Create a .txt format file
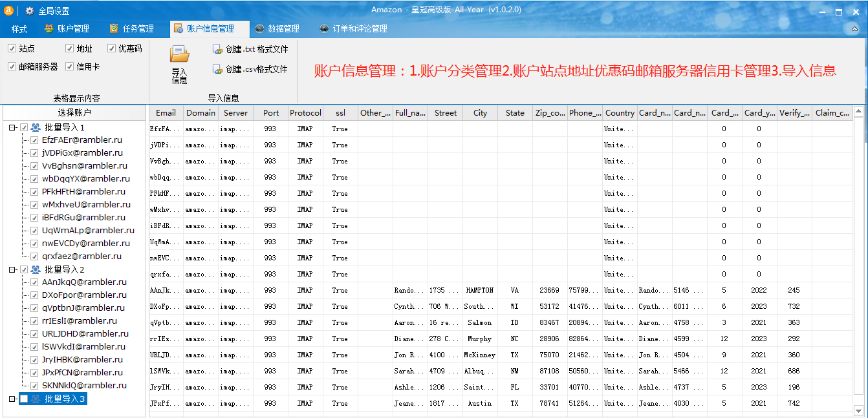The width and height of the screenshot is (868, 418). (x=250, y=49)
